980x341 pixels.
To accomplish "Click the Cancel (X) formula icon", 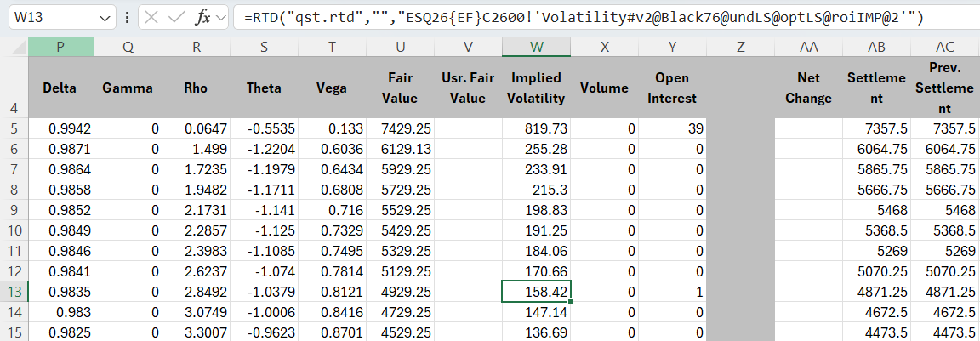I will point(151,18).
